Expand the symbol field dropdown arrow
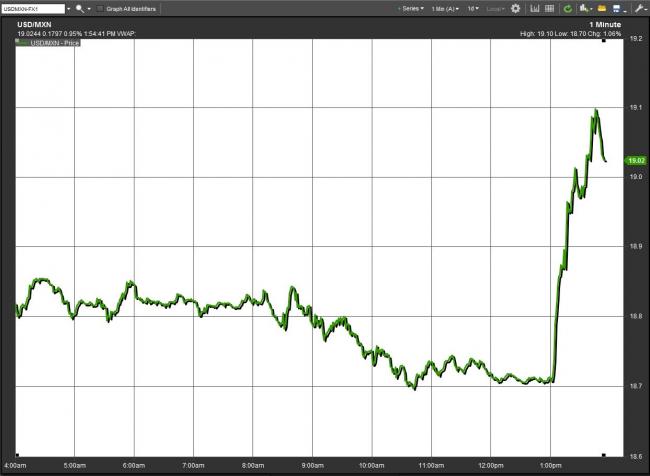The height and width of the screenshot is (476, 650). pos(67,8)
